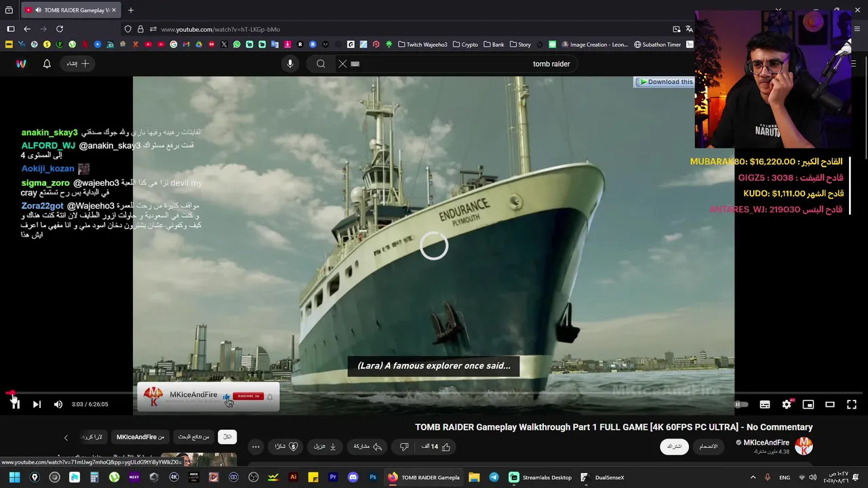Screen dimensions: 868x488
Task: Click the padlock site info icon
Action: [140, 29]
